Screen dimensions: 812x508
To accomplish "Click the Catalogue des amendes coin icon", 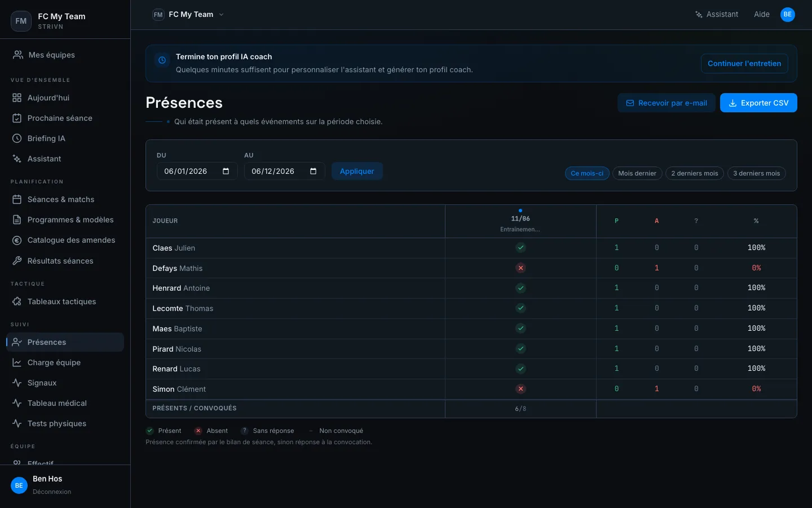I will tap(17, 240).
